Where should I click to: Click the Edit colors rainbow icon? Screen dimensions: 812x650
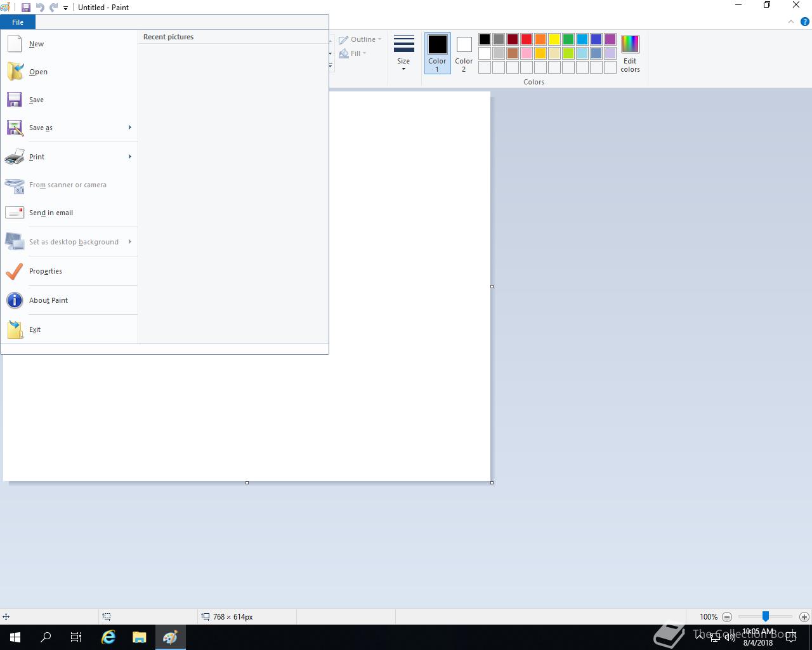tap(630, 44)
